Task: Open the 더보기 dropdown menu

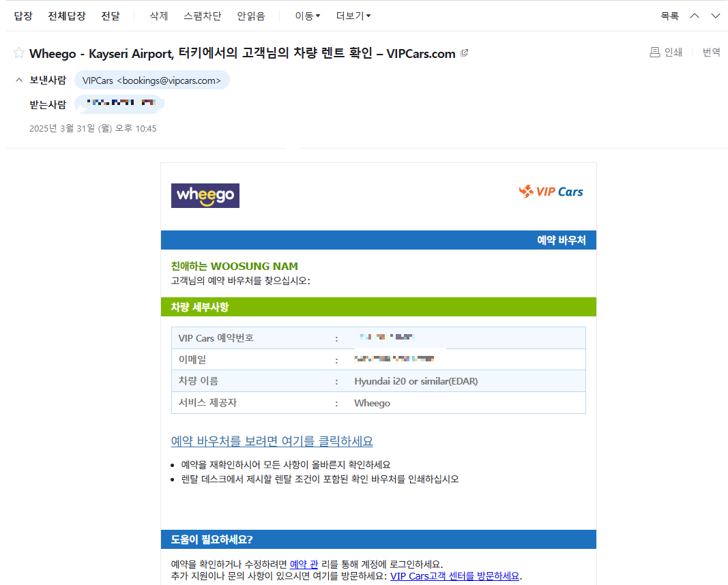Action: point(353,16)
